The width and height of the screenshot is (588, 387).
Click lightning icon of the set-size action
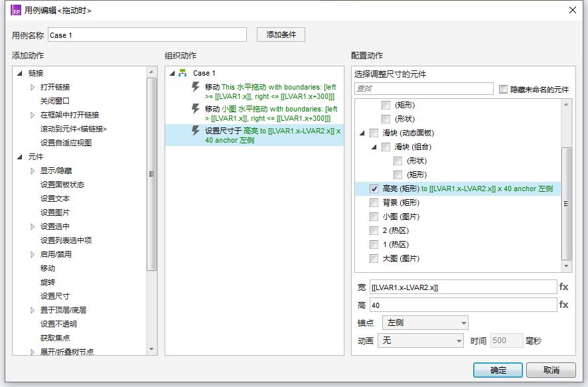pyautogui.click(x=196, y=131)
